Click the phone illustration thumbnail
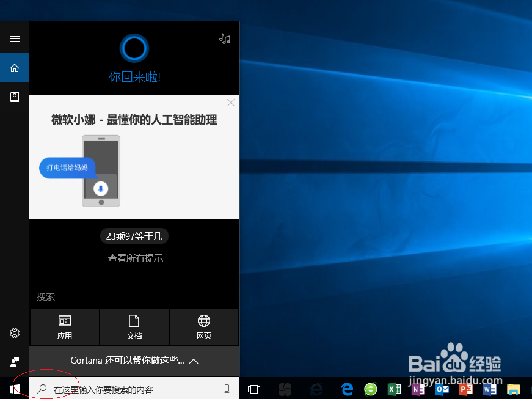This screenshot has width=532, height=399. tap(101, 171)
